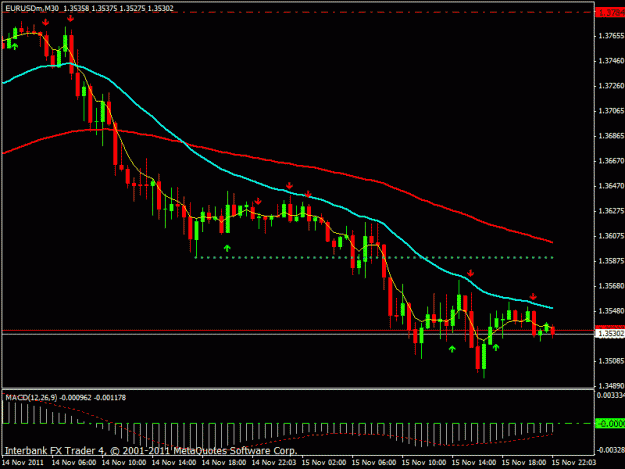Select the green up arrow beside the first candles
The image size is (625, 469).
[15, 47]
